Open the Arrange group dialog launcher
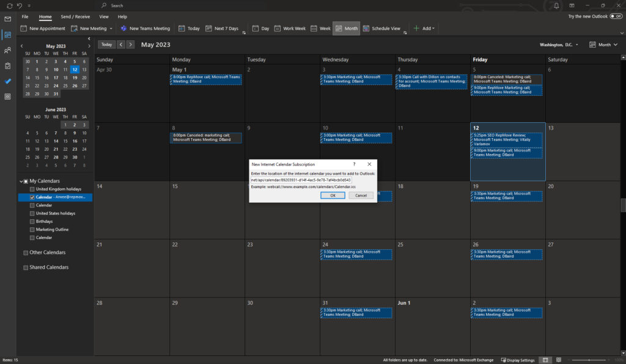This screenshot has width=626, height=364. click(x=405, y=33)
